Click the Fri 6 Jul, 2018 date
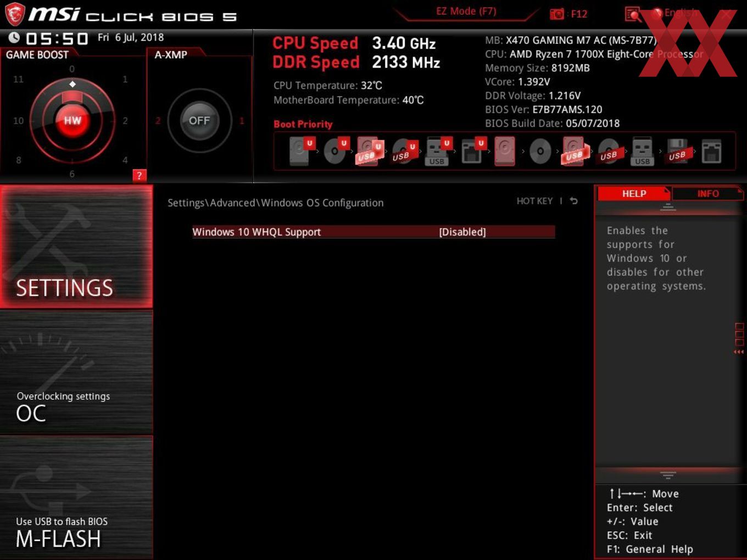Image resolution: width=747 pixels, height=560 pixels. pyautogui.click(x=131, y=37)
